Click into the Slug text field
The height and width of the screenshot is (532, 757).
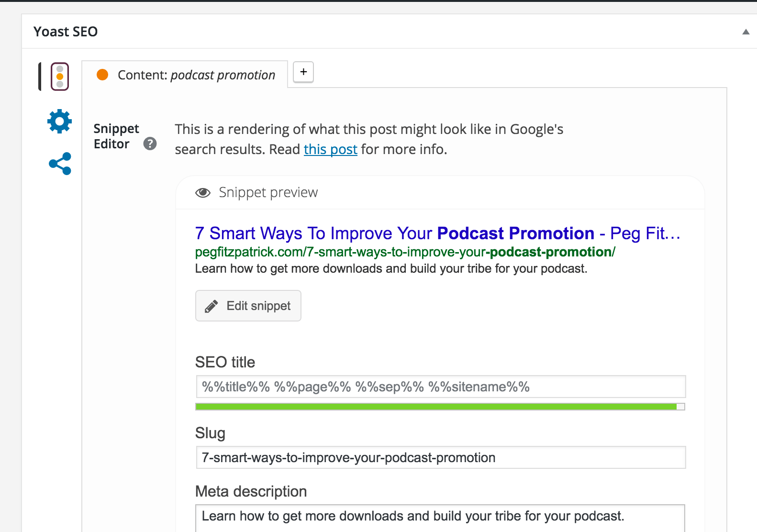(x=440, y=457)
